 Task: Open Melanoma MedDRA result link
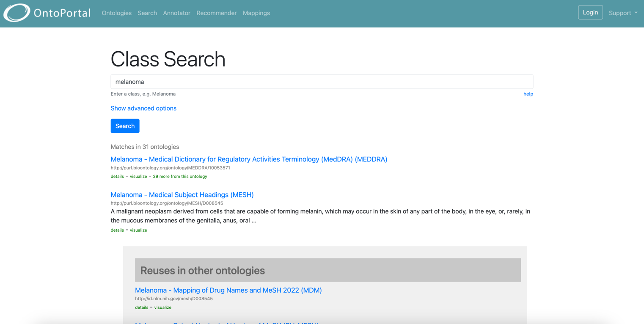point(249,159)
